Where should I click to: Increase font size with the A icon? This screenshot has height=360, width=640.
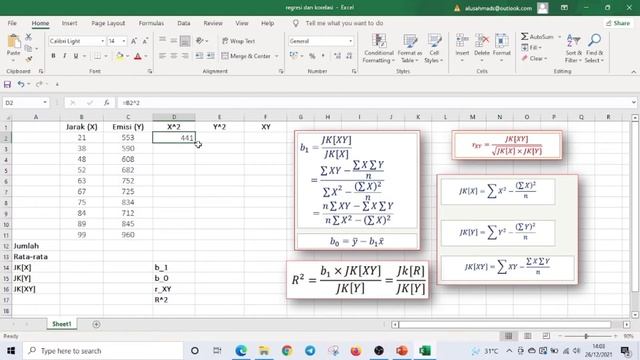click(133, 41)
